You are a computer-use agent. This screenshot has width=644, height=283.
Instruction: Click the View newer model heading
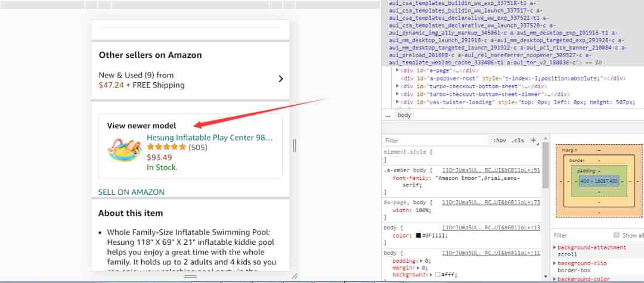click(142, 126)
